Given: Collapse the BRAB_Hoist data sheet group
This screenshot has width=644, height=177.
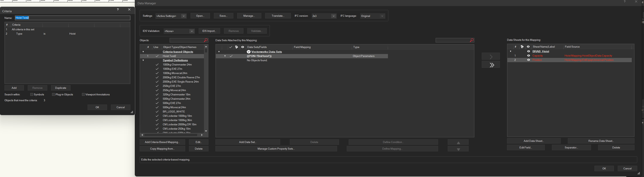Looking at the screenshot, I should click(x=511, y=51).
